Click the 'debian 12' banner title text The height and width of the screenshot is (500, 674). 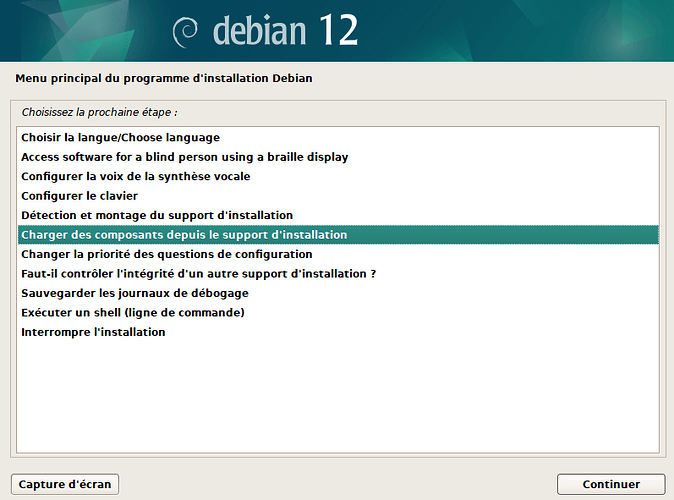point(285,30)
